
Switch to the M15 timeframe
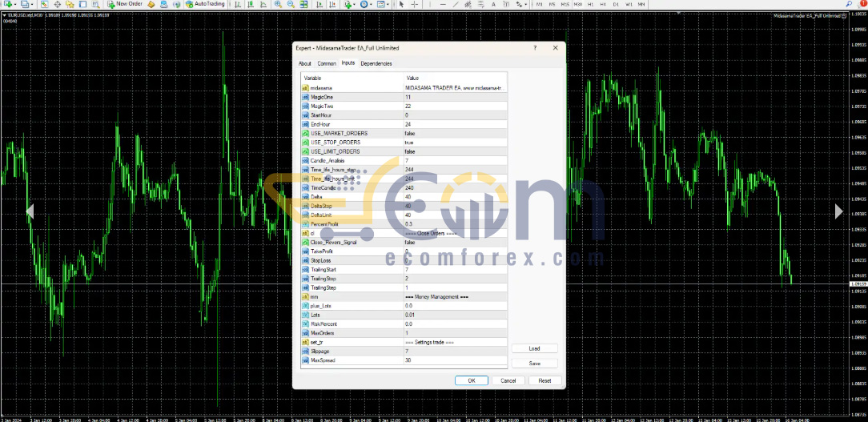point(565,5)
